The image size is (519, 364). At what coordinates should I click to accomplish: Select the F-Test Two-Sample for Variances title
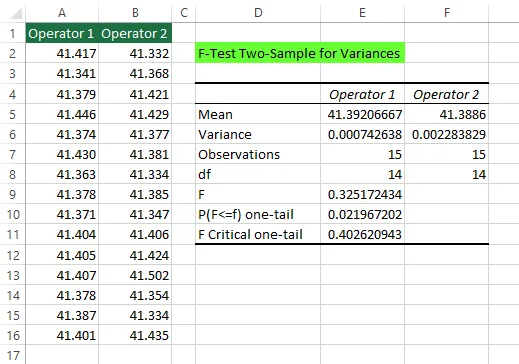coord(300,53)
